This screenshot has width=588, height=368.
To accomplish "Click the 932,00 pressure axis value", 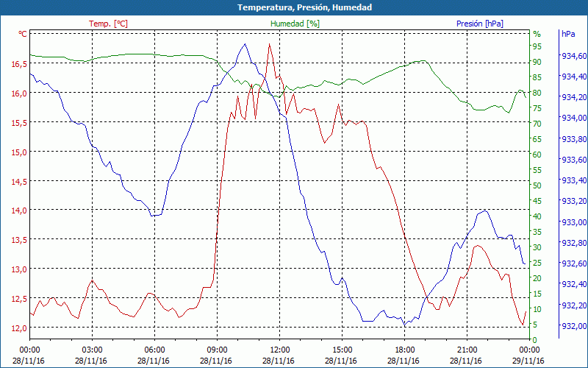I will (x=574, y=326).
